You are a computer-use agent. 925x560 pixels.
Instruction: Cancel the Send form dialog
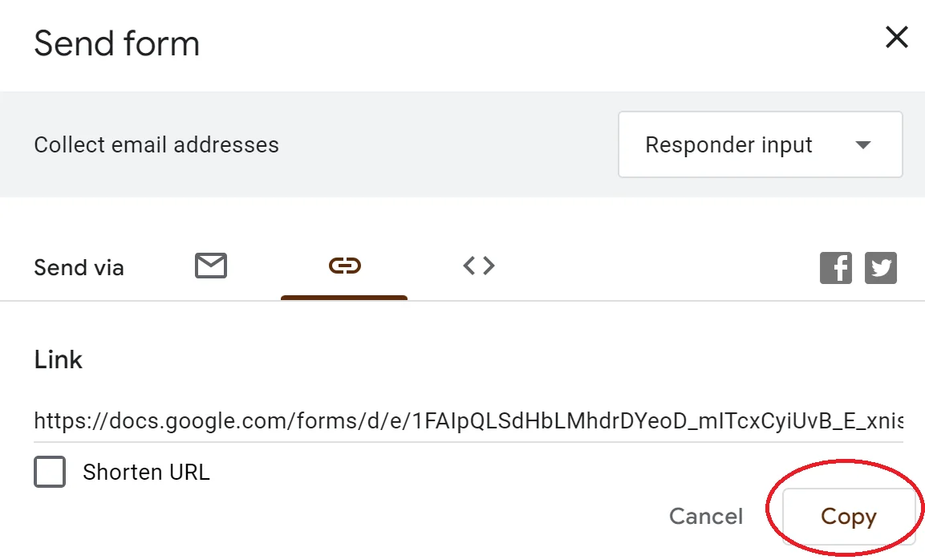pyautogui.click(x=705, y=517)
